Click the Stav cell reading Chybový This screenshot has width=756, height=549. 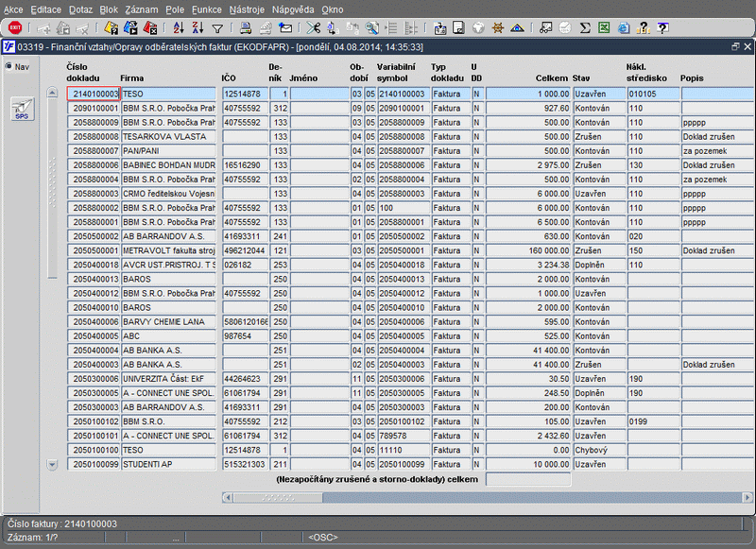point(599,450)
